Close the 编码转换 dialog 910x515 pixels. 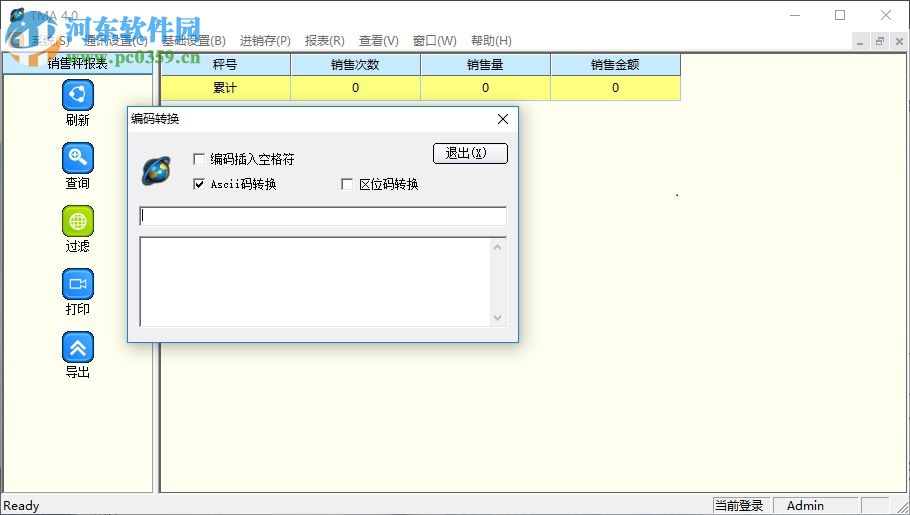coord(503,119)
